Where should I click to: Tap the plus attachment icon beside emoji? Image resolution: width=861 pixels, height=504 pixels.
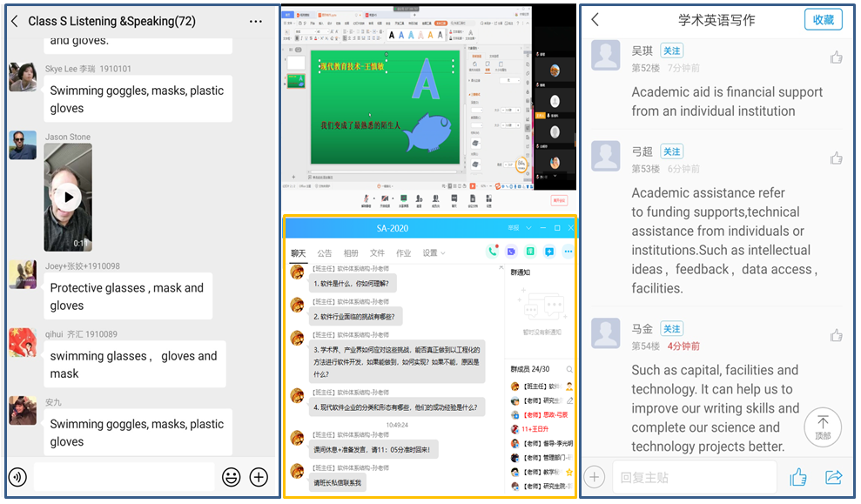[x=259, y=477]
